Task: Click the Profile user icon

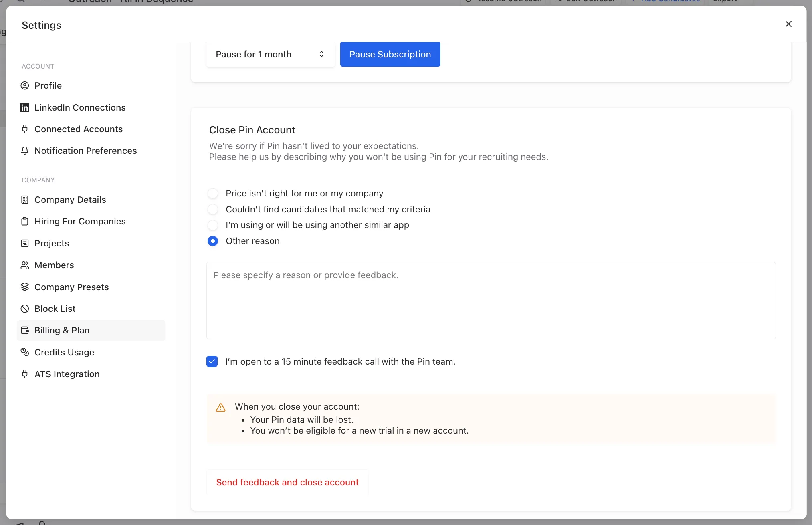Action: click(x=25, y=85)
